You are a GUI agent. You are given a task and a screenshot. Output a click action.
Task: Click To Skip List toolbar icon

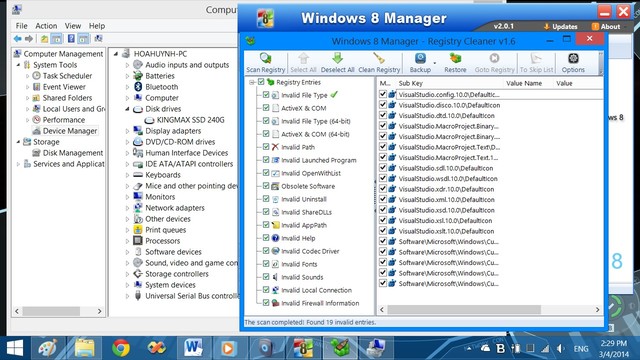[536, 63]
